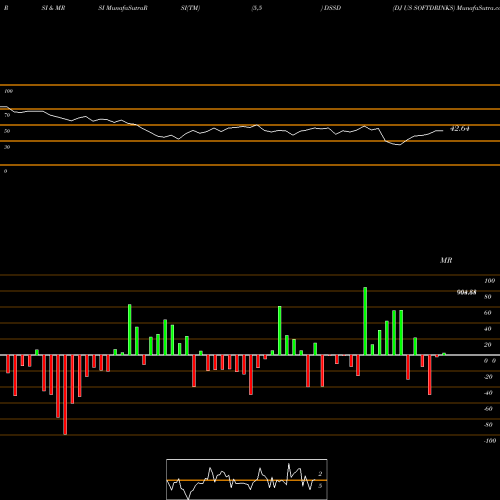Click the -100 label on MR axis
The height and width of the screenshot is (500, 500).
coord(490,441)
